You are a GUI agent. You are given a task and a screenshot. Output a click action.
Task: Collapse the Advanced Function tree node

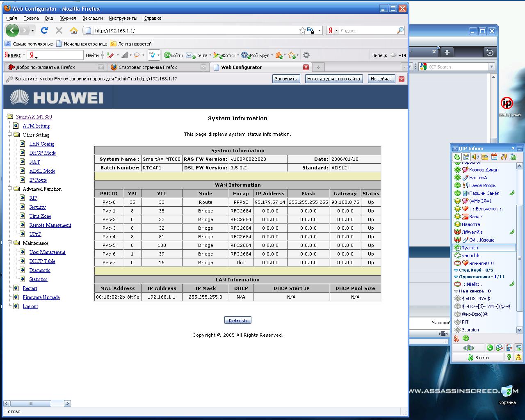coord(10,189)
